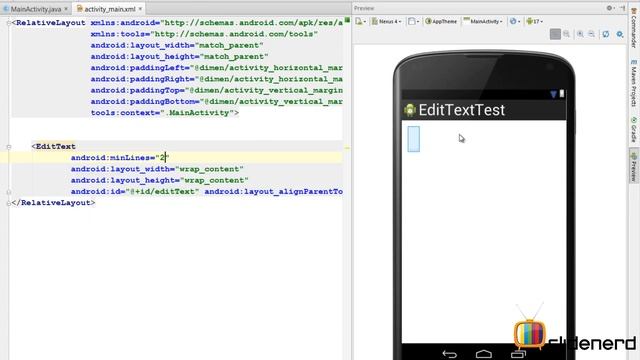Click the Preview panel title
This screenshot has width=640, height=360.
point(364,8)
